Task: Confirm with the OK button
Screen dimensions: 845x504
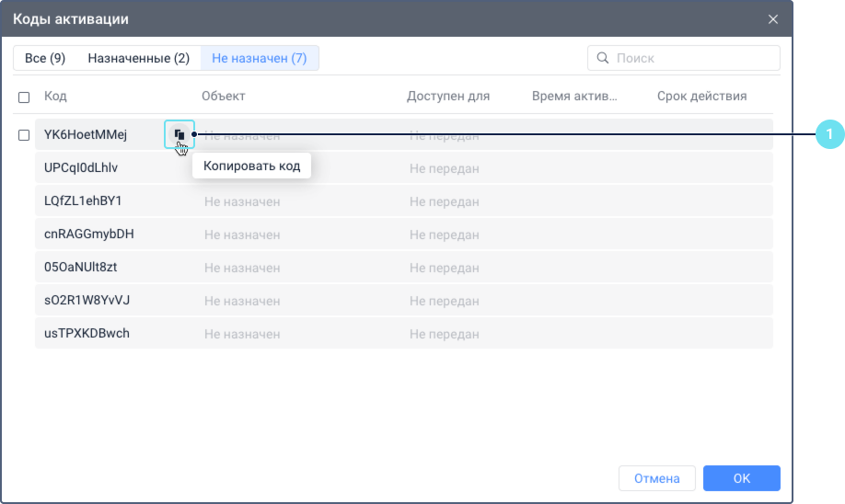Action: click(x=742, y=478)
